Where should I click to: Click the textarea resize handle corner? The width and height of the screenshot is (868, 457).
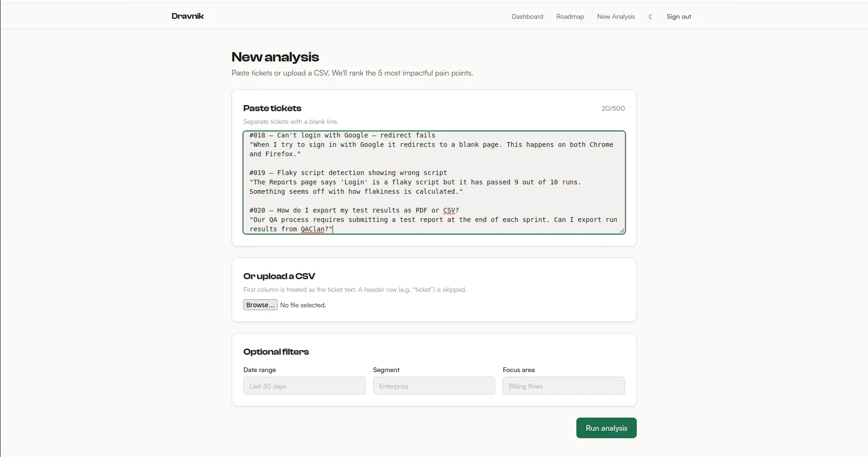622,230
